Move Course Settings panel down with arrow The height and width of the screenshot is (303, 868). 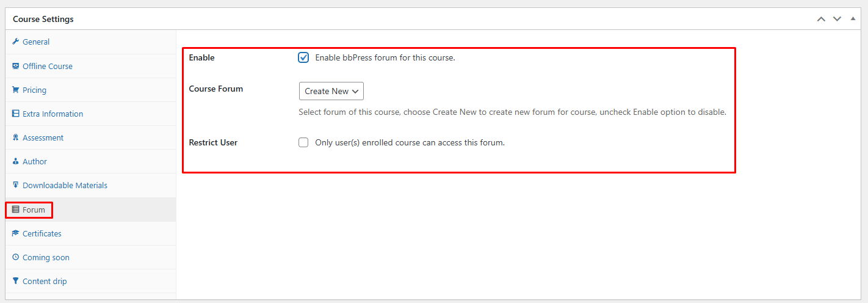tap(837, 19)
